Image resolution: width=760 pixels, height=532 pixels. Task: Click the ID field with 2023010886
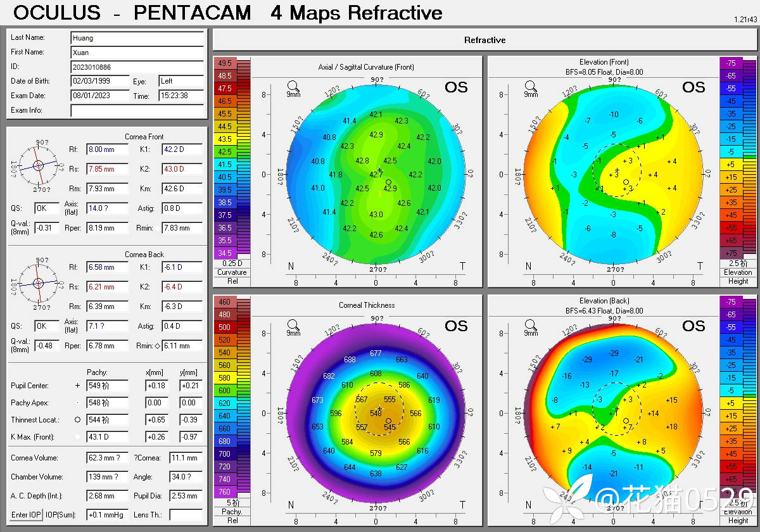click(x=137, y=66)
